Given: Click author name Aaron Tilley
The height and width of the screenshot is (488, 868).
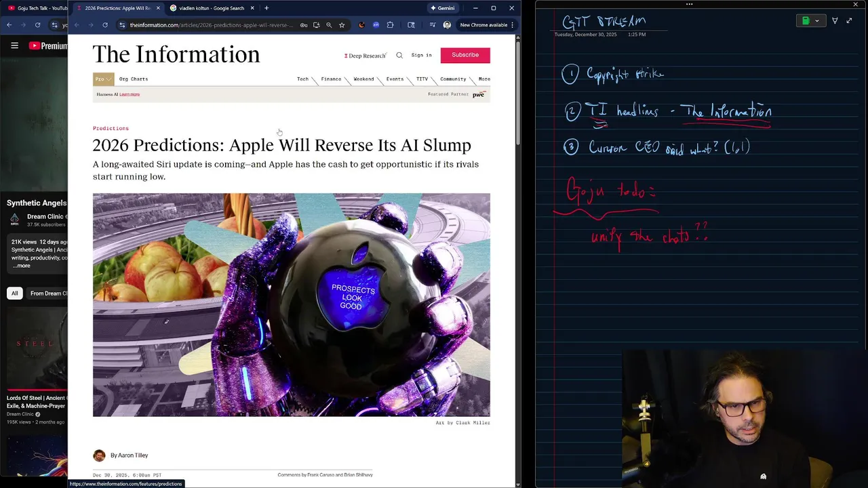Looking at the screenshot, I should 134,455.
